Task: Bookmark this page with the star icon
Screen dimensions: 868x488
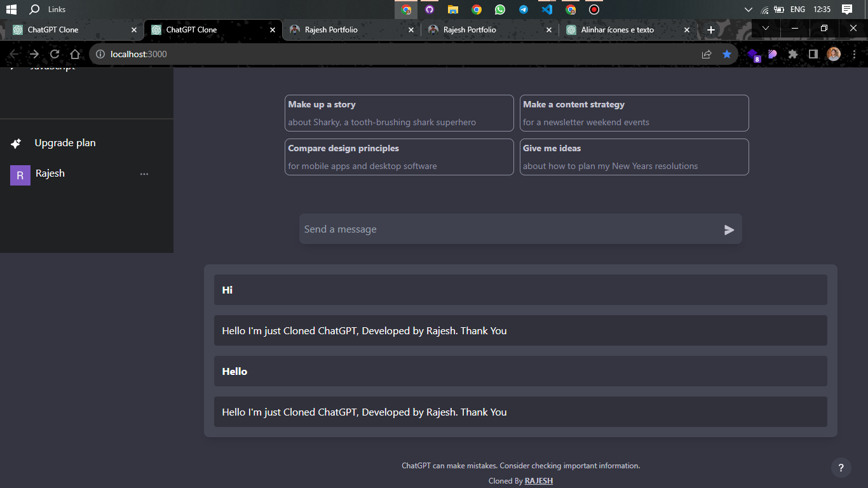Action: pos(726,55)
